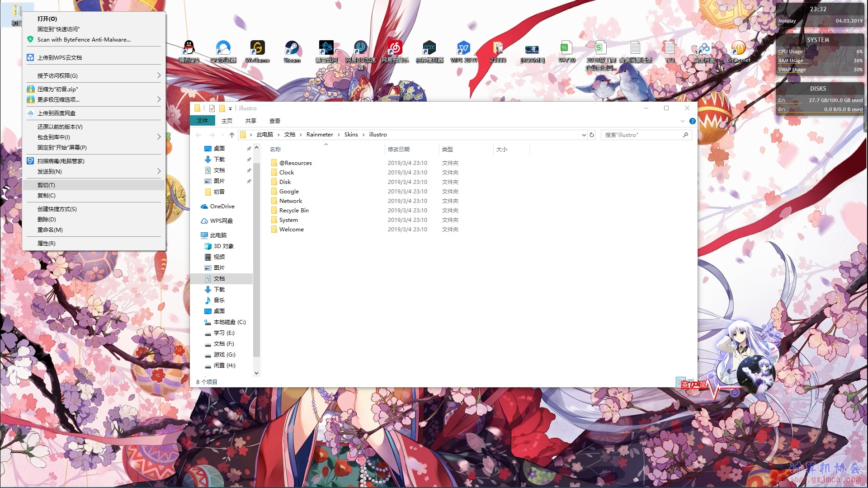Expand 更多极压缩选项 submenu
This screenshot has height=488, width=868.
tap(159, 99)
